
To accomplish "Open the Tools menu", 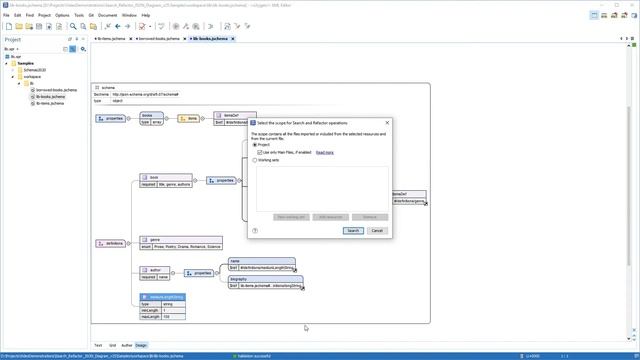I will [x=79, y=15].
